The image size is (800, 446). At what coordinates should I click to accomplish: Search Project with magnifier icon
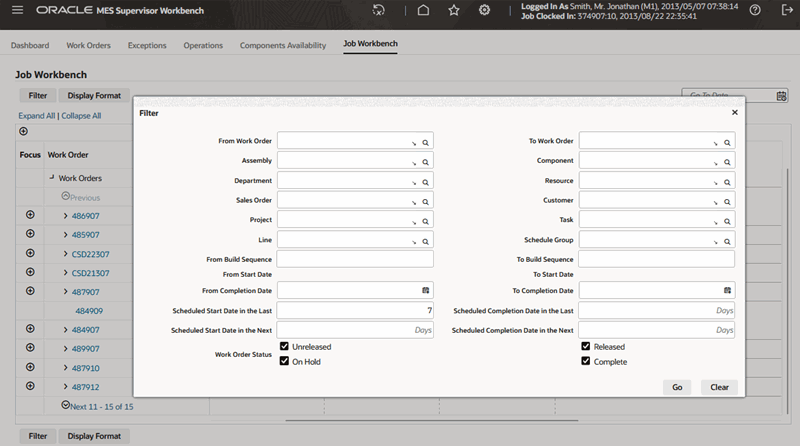pos(426,221)
